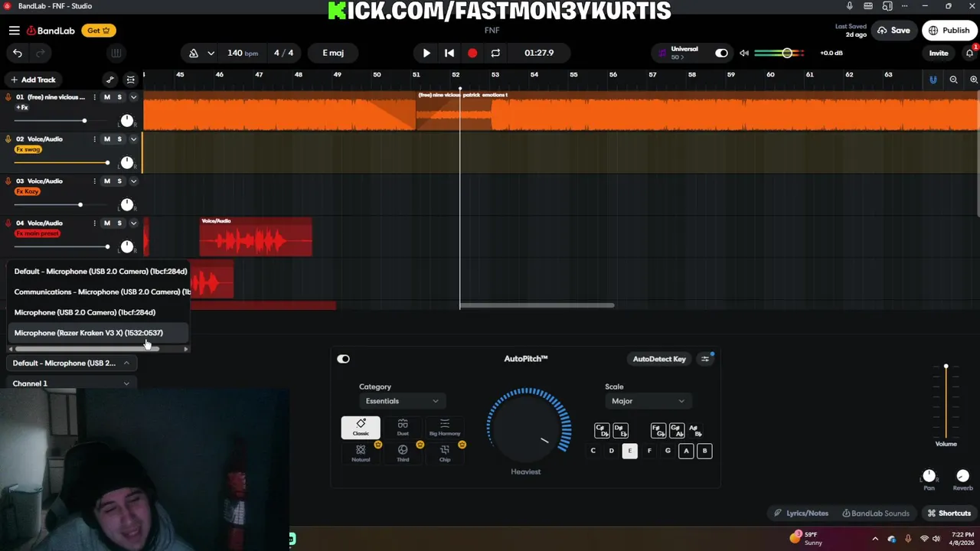Select Default - Microphone (USB 2.0 Camera) option
Image resolution: width=980 pixels, height=551 pixels.
click(100, 271)
